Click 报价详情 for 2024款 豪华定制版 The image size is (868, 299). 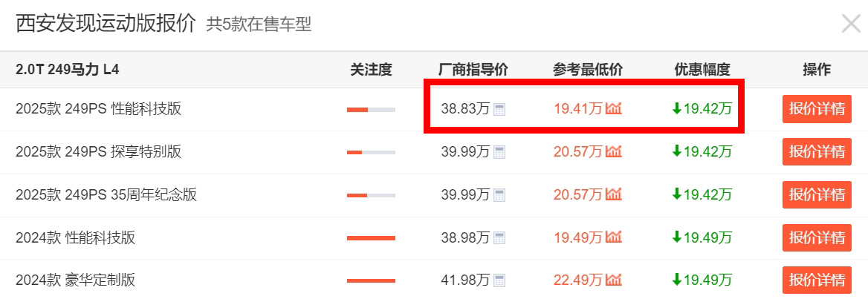[817, 280]
